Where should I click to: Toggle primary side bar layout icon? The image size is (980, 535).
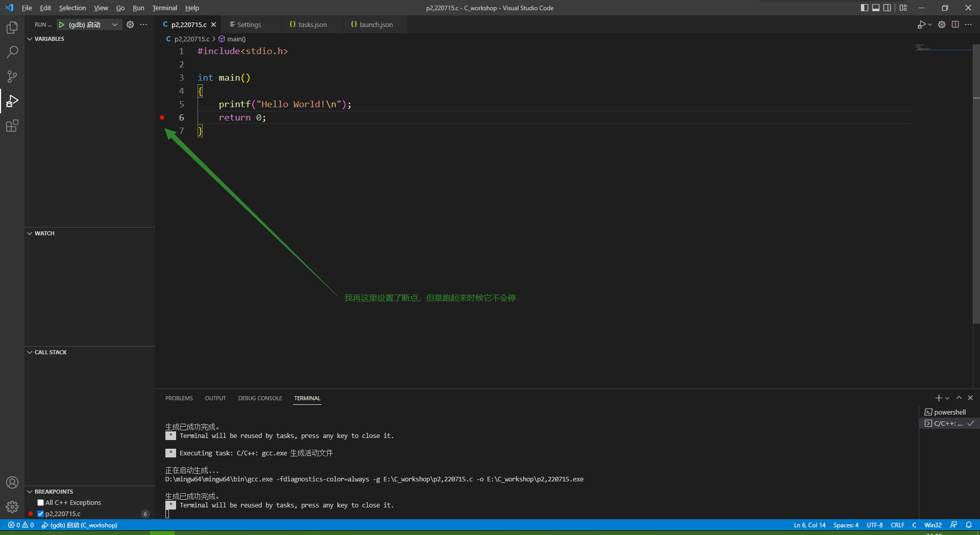[x=864, y=8]
